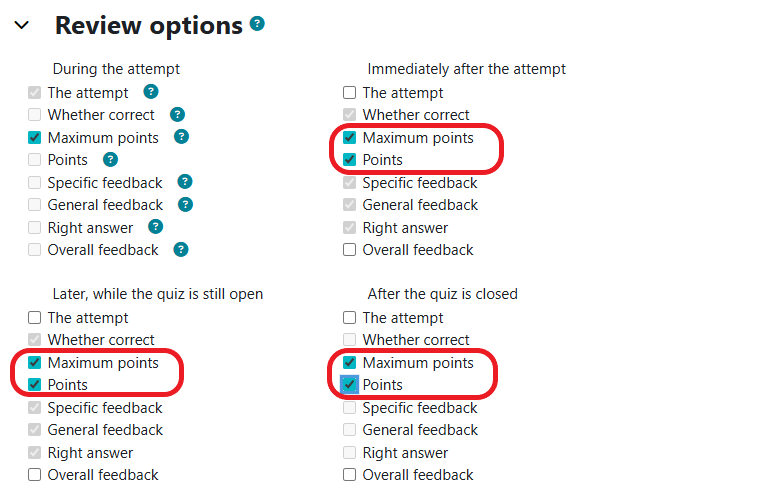Open help for Whether correct
Viewport: 777px width, 499px height.
pos(177,114)
